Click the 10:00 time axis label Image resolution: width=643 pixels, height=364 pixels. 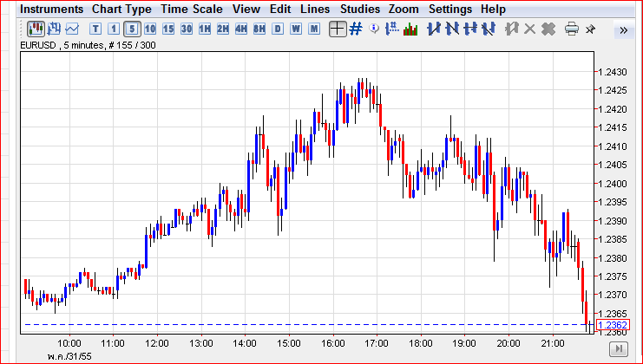[69, 342]
